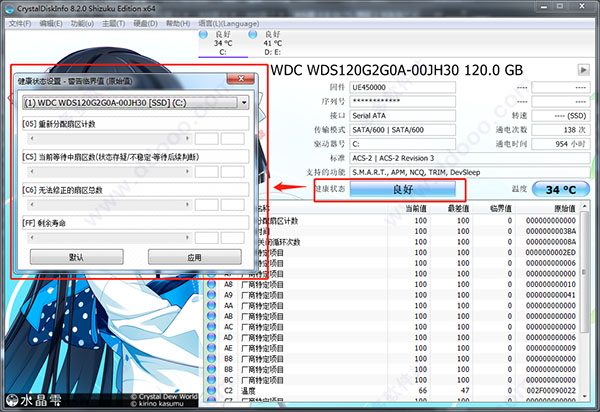Switch to the C: disk tab at 34 °C
600x412 pixels.
223,43
